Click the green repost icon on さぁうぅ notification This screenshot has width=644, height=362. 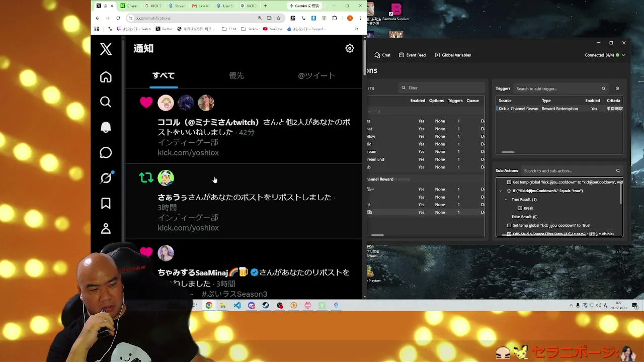[x=146, y=177]
